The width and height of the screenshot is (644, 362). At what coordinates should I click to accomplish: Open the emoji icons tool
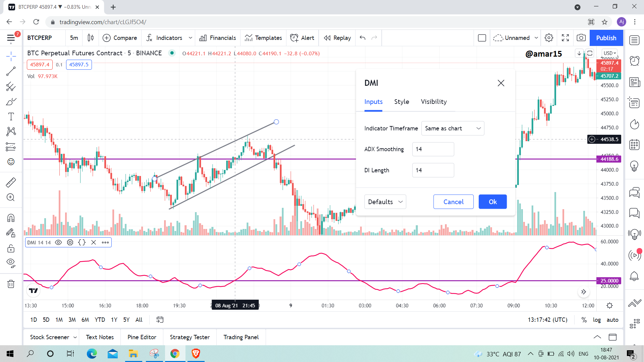(x=11, y=162)
